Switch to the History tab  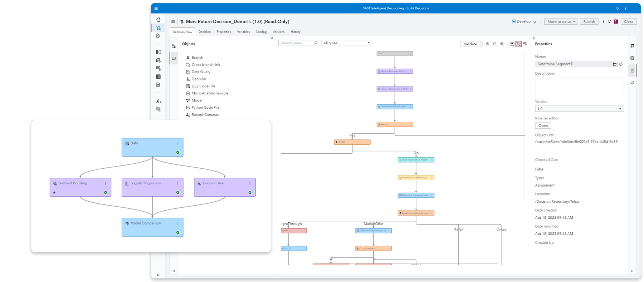pos(296,32)
